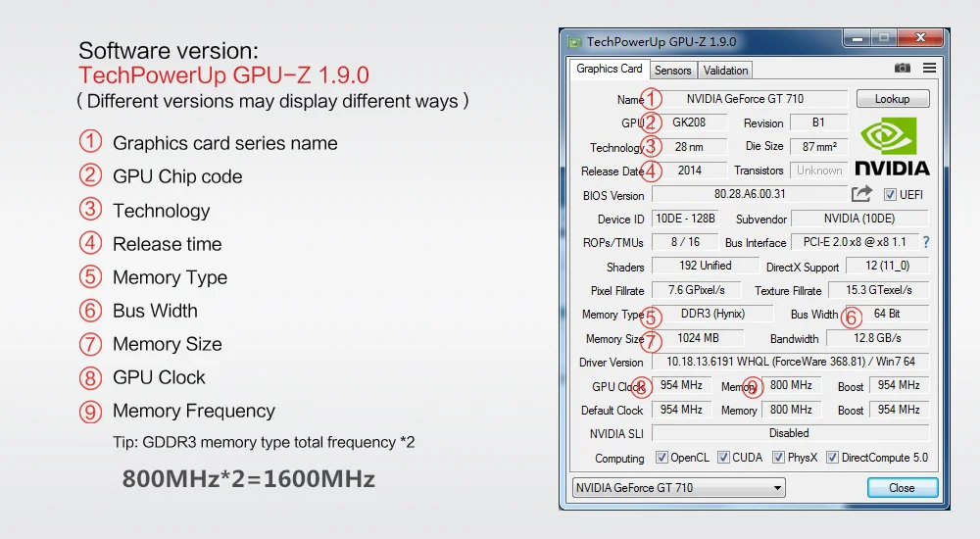The height and width of the screenshot is (539, 980).
Task: Toggle the UEFI checkbox
Action: pyautogui.click(x=890, y=194)
